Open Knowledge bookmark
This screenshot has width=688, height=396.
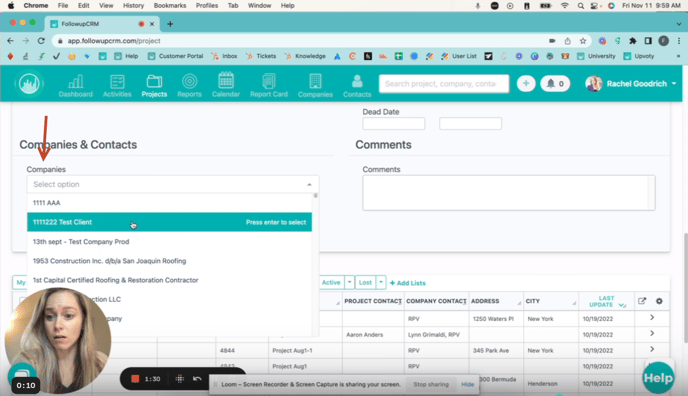point(305,56)
